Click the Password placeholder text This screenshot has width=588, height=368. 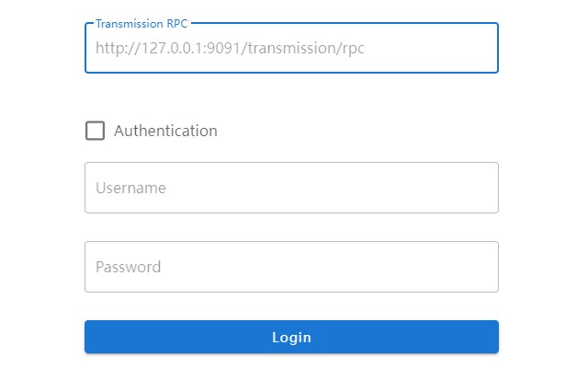(x=129, y=267)
